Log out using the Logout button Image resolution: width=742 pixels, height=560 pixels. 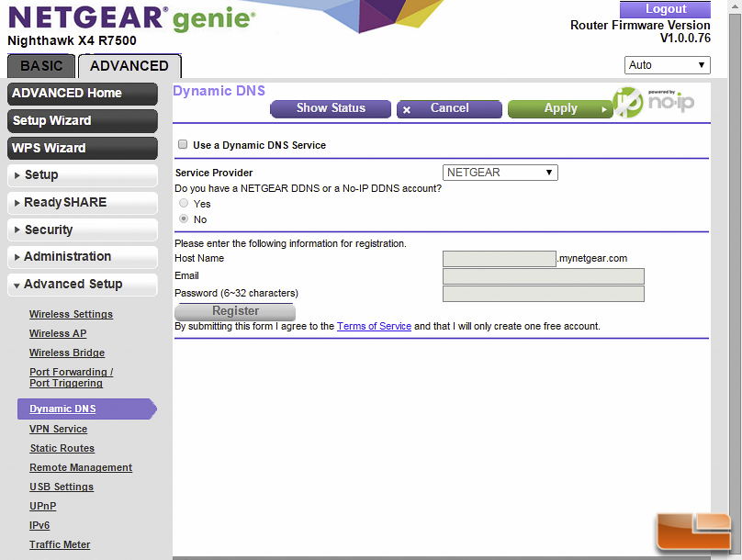pyautogui.click(x=665, y=9)
